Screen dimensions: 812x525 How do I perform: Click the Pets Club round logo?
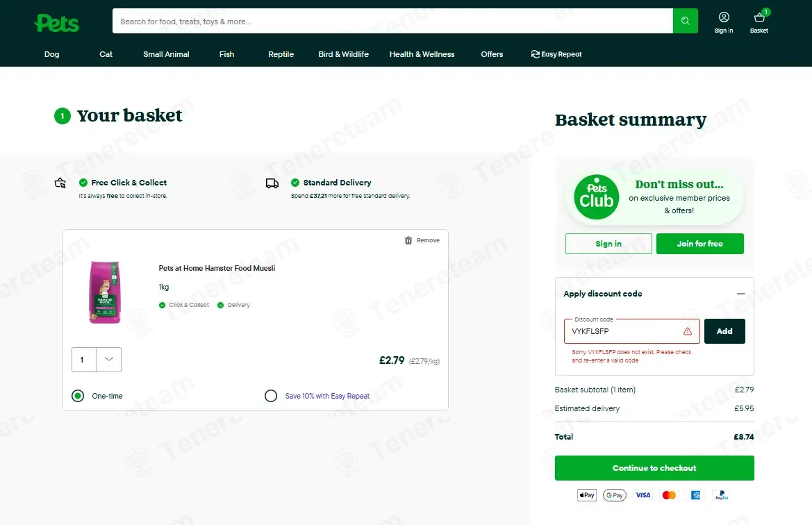click(596, 197)
